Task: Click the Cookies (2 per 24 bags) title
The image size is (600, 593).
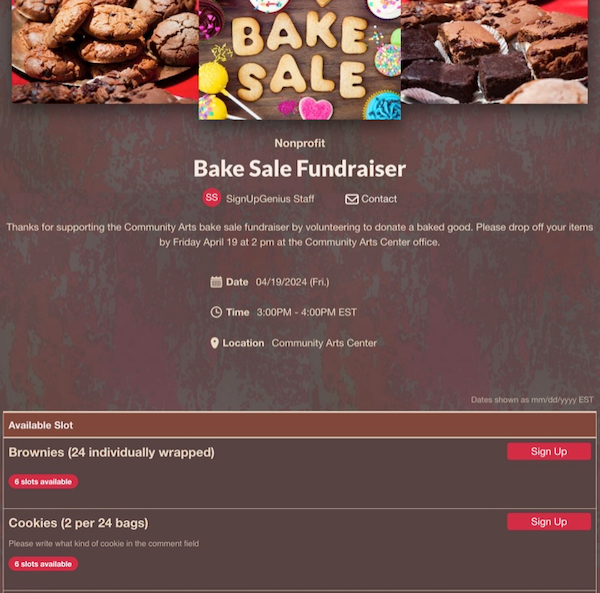Action: pyautogui.click(x=78, y=523)
